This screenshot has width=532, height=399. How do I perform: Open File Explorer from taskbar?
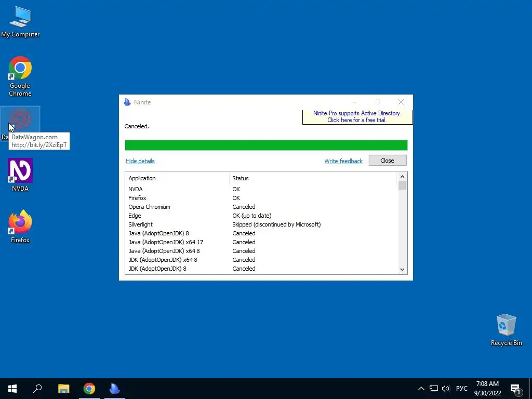pyautogui.click(x=63, y=389)
